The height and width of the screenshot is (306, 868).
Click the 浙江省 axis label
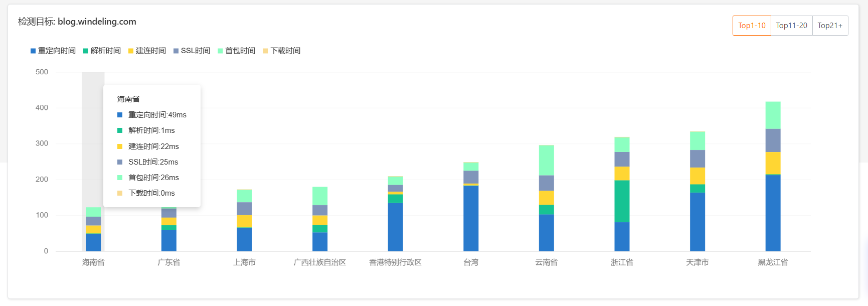[x=622, y=262]
